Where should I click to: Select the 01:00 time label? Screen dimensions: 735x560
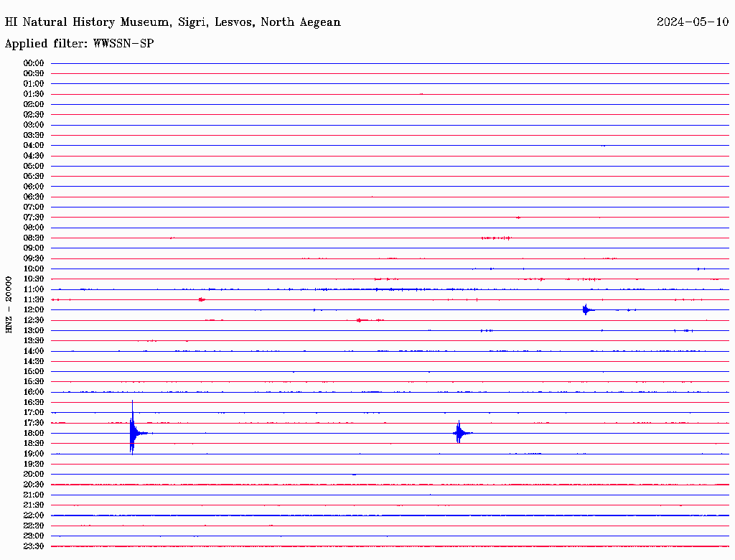tap(34, 84)
